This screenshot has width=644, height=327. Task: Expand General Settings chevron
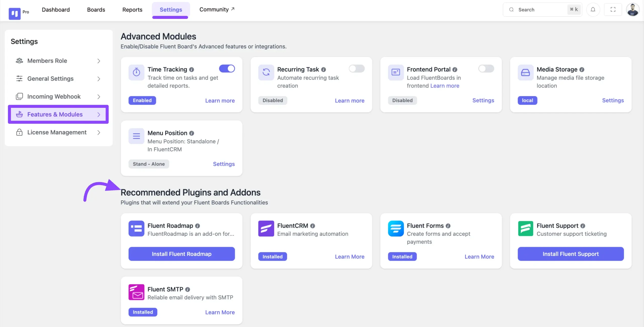[99, 79]
